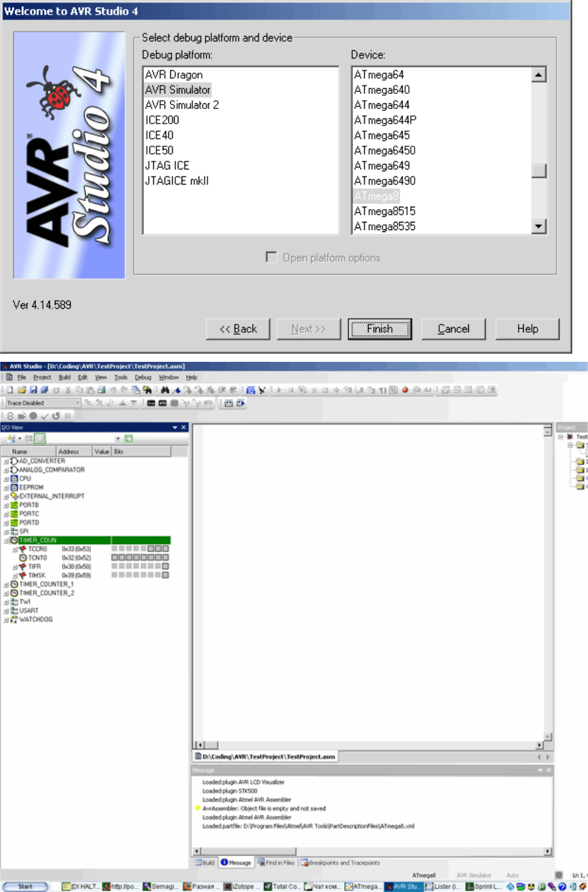The image size is (588, 892).
Task: Click the USART module icon
Action: tap(14, 611)
